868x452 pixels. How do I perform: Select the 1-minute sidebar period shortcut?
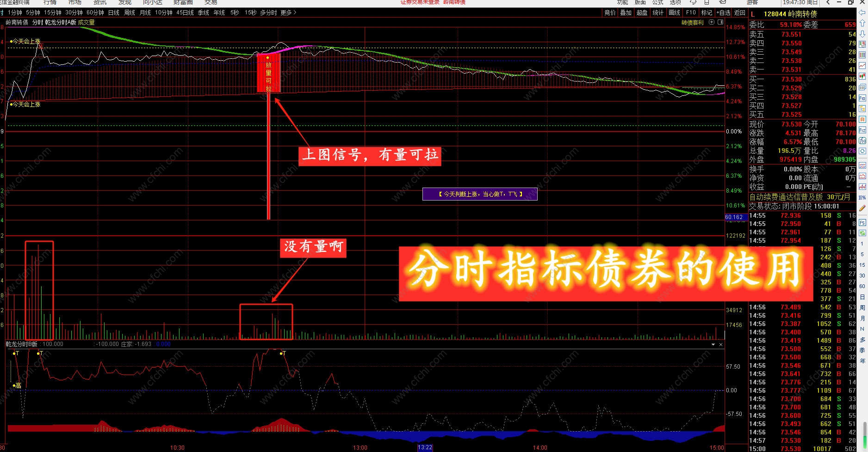tap(862, 244)
